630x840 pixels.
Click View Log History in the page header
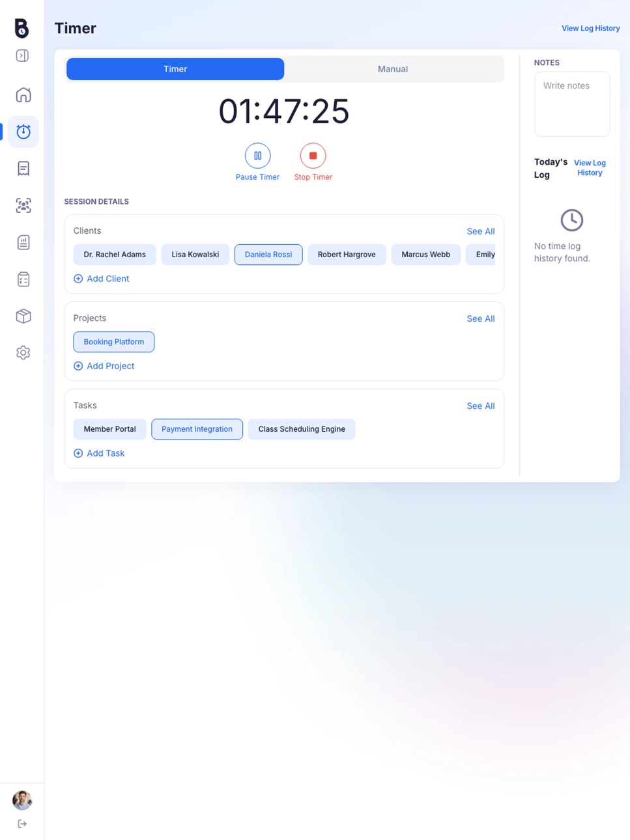tap(590, 29)
